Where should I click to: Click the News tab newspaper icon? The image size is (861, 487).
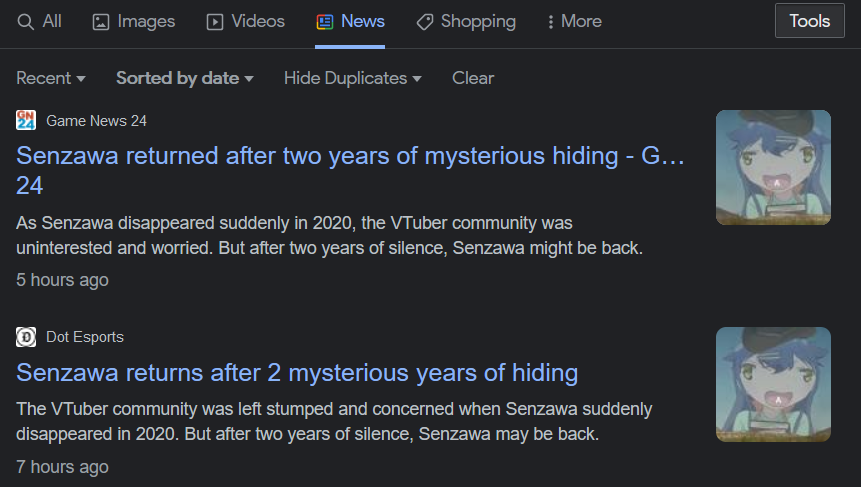[324, 21]
